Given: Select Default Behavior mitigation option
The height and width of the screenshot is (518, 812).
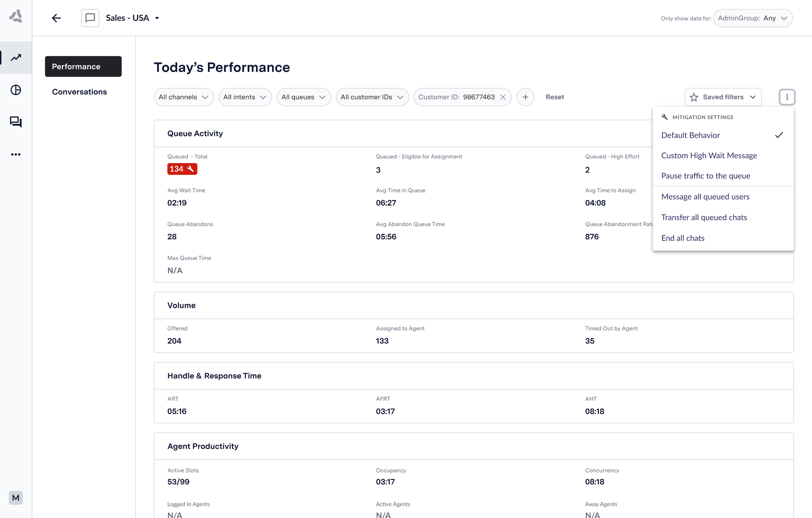Looking at the screenshot, I should [x=690, y=135].
